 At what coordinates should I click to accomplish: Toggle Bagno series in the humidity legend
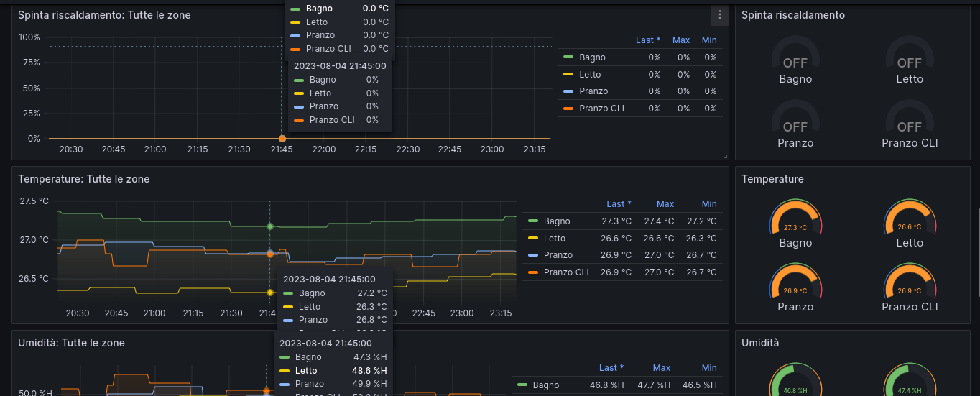[x=546, y=385]
